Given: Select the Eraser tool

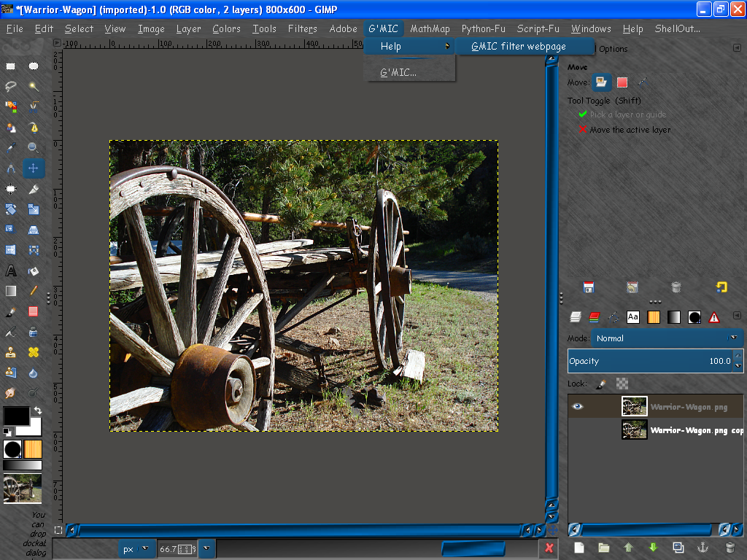Looking at the screenshot, I should (x=34, y=312).
